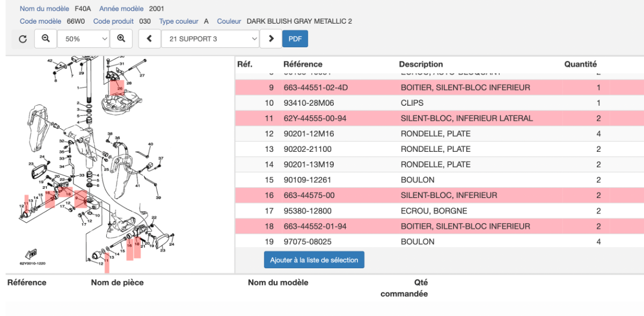
Task: Click the F40A model name value
Action: (x=83, y=9)
